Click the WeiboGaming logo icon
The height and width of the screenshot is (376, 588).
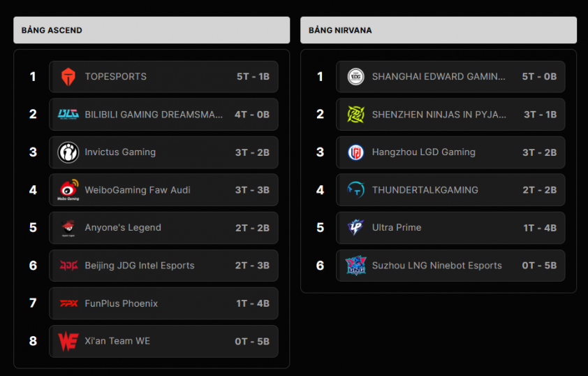[x=68, y=190]
